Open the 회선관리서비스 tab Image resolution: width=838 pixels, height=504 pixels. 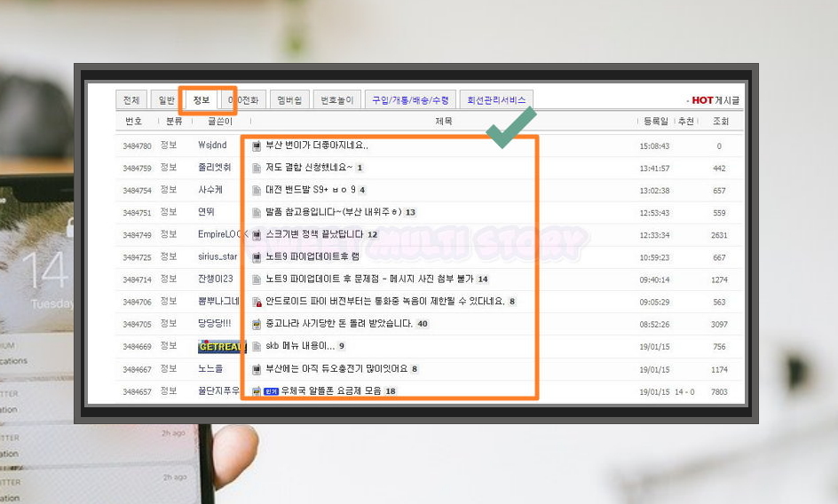coord(496,100)
